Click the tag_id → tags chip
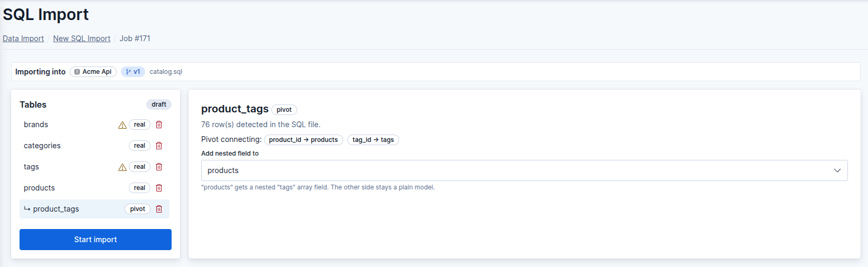The height and width of the screenshot is (267, 868). pyautogui.click(x=373, y=140)
